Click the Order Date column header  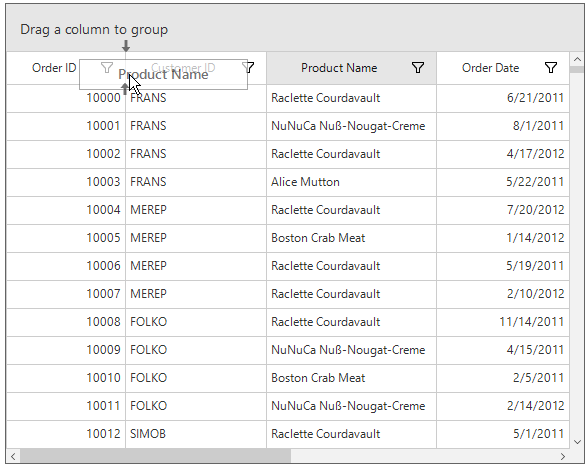pos(503,68)
